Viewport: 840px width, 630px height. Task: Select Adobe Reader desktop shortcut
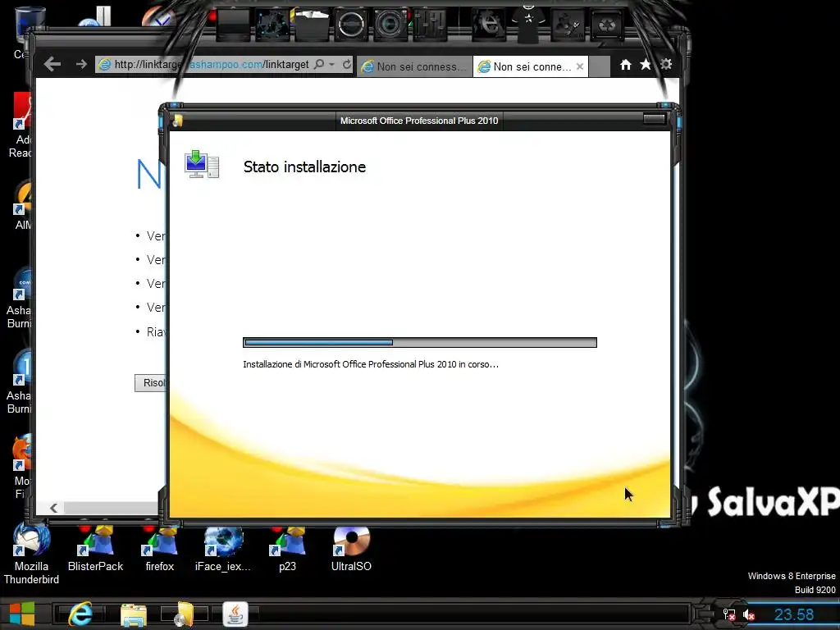click(21, 126)
